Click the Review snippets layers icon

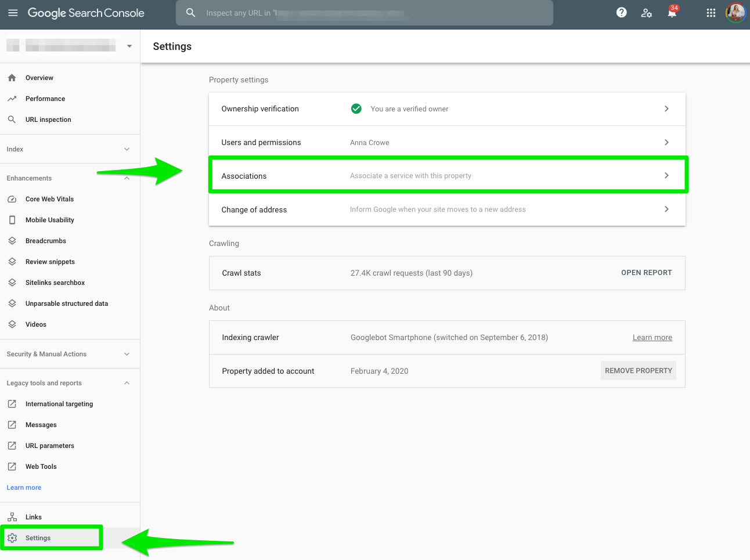(x=12, y=262)
